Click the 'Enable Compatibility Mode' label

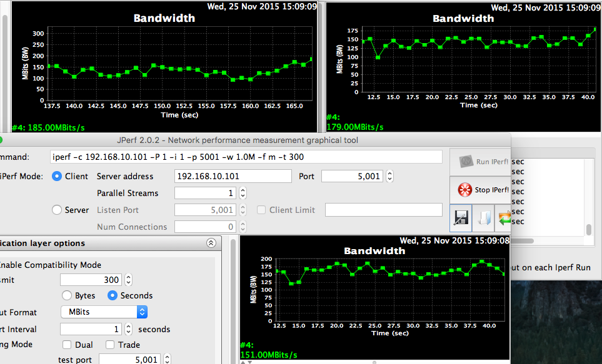(x=50, y=265)
